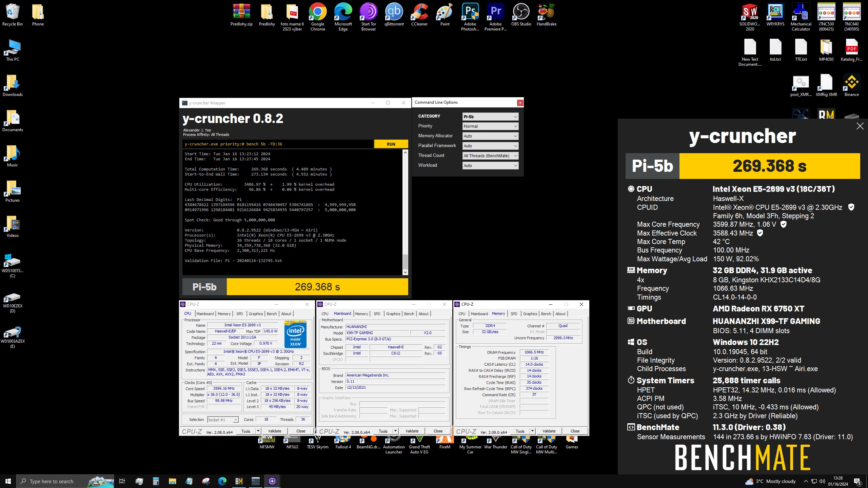
Task: Open Mechanical Calculator shortcut
Action: coord(801,17)
